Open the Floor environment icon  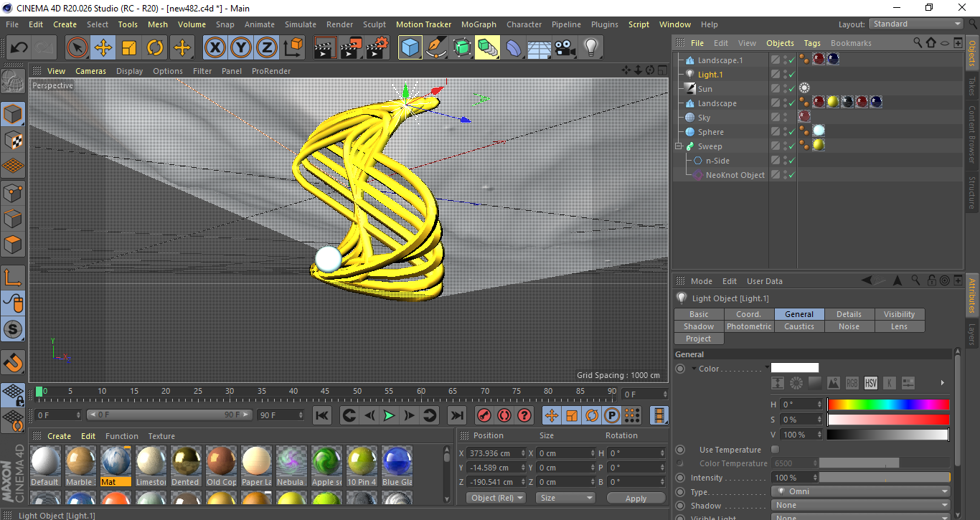tap(540, 48)
